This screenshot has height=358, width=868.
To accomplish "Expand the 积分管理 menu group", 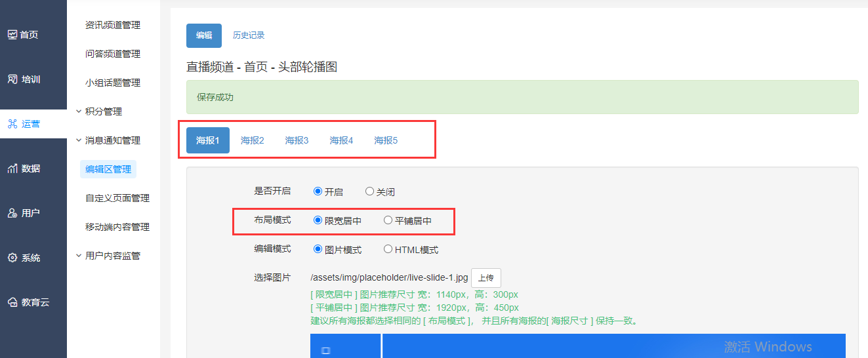I will tap(99, 111).
